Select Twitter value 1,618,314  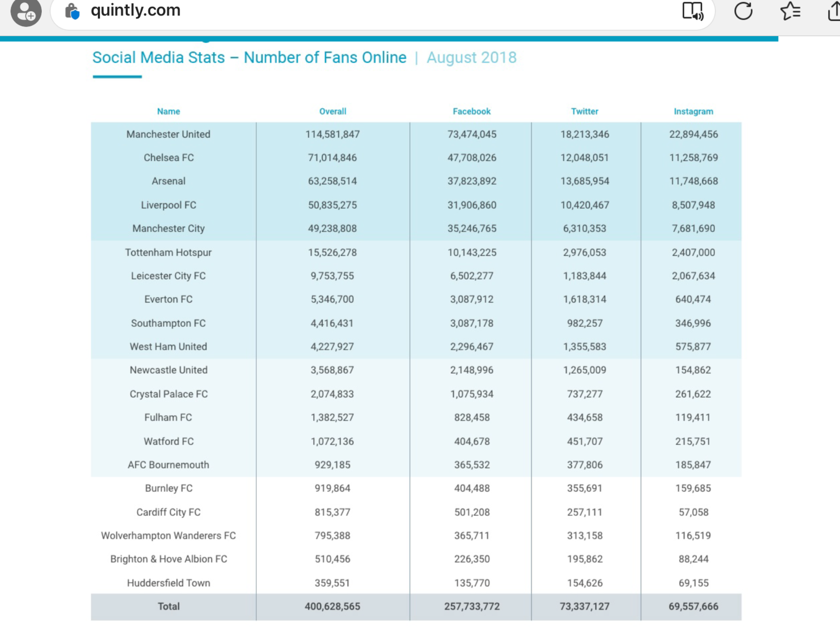[584, 299]
